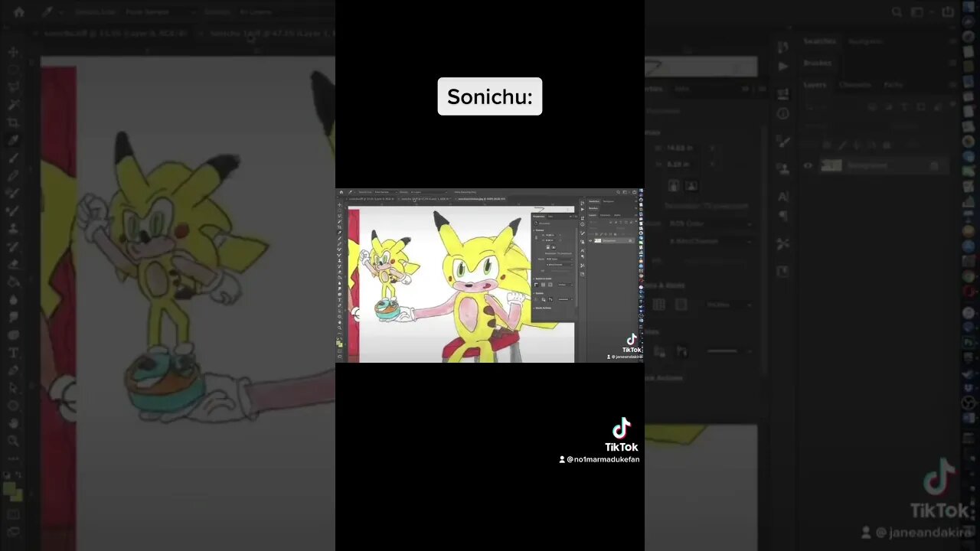
Task: Select Type tool in blurred background toolbar
Action: point(13,353)
